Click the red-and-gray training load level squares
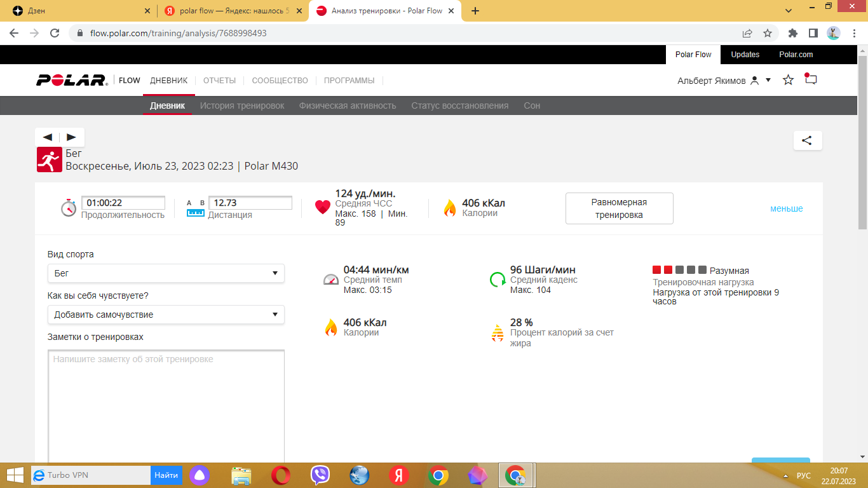The image size is (868, 488). click(679, 270)
